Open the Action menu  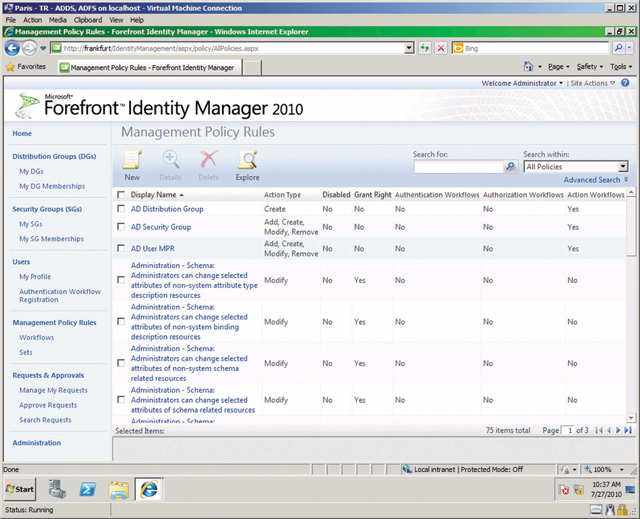click(32, 20)
